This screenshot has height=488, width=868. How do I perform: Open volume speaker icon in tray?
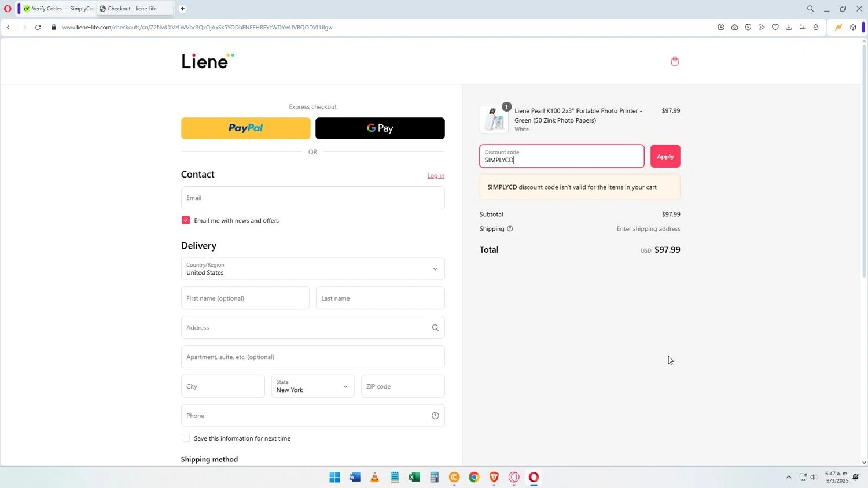(813, 477)
